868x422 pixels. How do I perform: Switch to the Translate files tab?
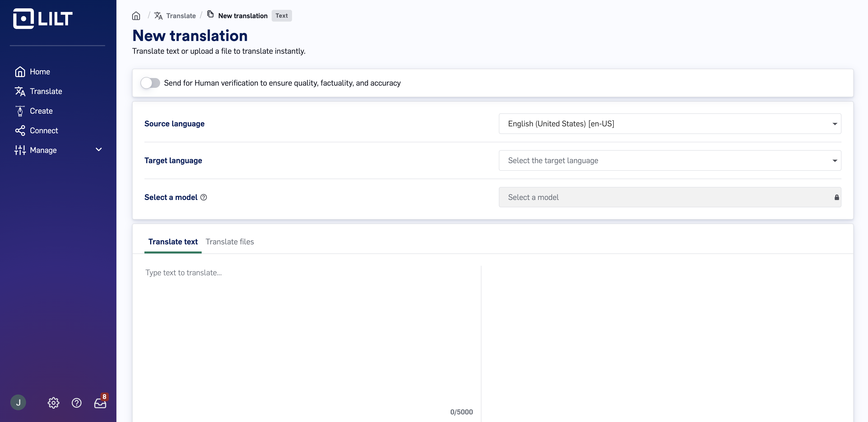230,242
